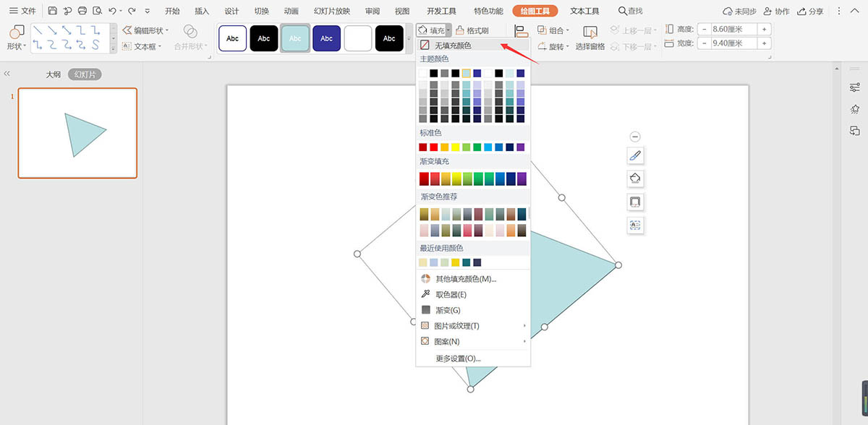868x425 pixels.
Task: Choose 渐变(G) gradient option
Action: click(x=473, y=310)
